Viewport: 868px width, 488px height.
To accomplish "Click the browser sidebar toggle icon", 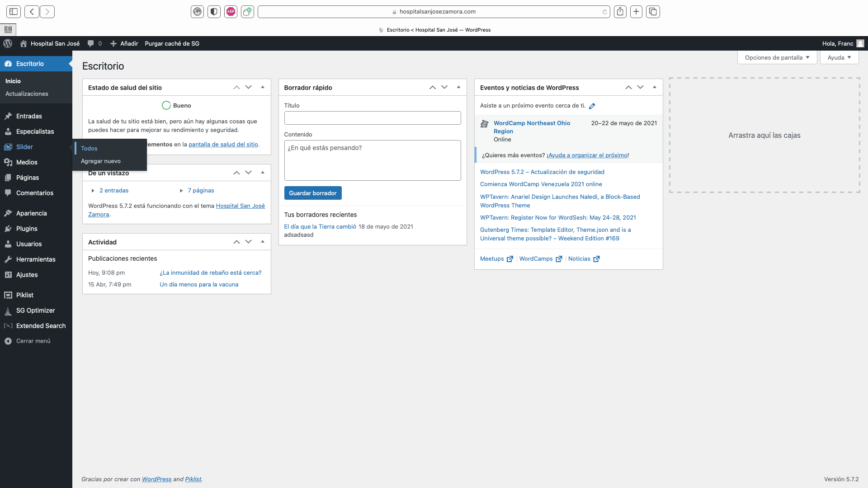I will click(14, 12).
